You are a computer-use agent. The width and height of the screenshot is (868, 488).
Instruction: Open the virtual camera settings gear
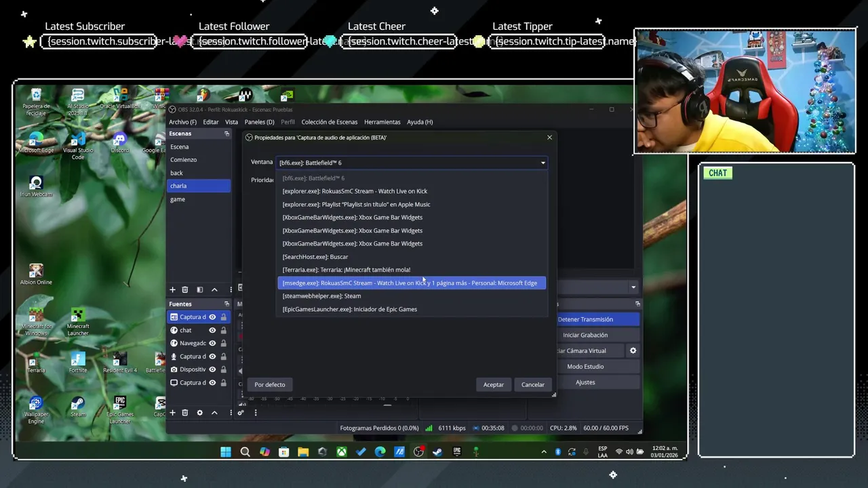pos(633,350)
